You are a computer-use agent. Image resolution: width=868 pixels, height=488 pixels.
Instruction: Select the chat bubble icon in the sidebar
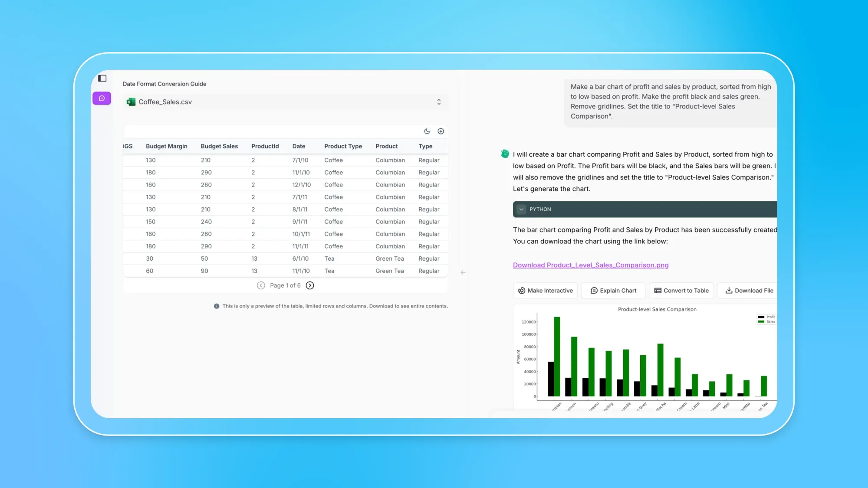(x=102, y=98)
